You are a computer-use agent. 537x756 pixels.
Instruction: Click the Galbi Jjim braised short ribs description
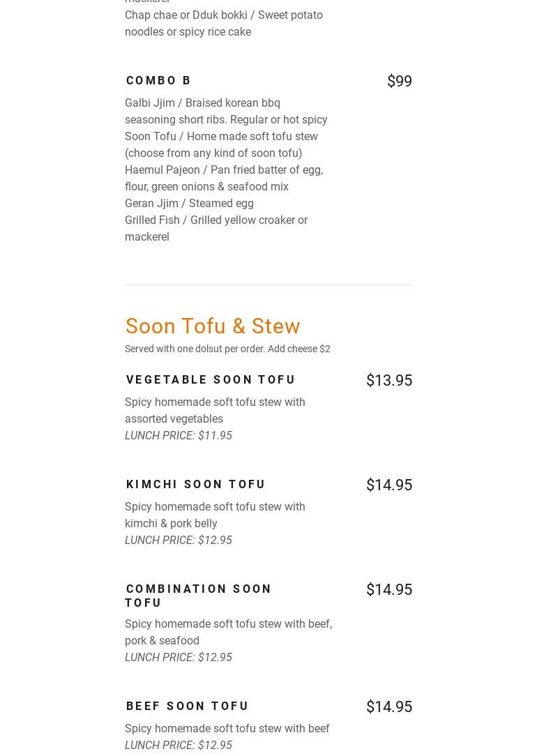click(225, 111)
